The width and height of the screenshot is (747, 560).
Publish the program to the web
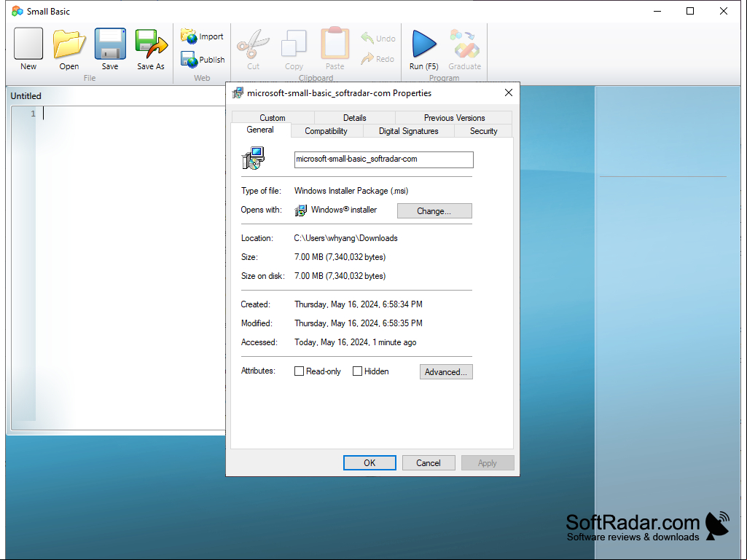click(x=203, y=60)
